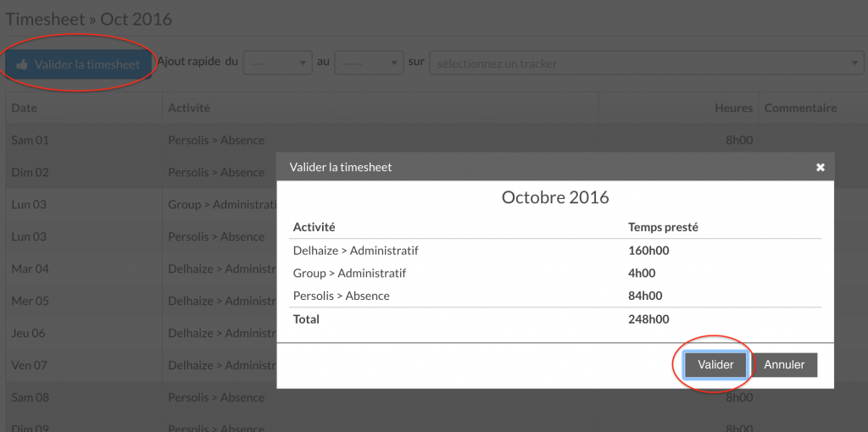Cancel with the Annuler button

pyautogui.click(x=784, y=365)
